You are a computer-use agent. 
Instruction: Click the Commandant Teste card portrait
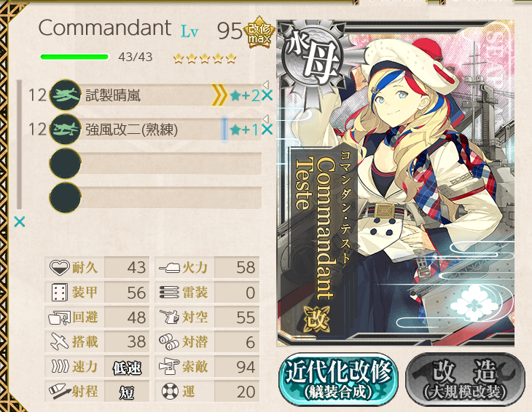pos(396,183)
